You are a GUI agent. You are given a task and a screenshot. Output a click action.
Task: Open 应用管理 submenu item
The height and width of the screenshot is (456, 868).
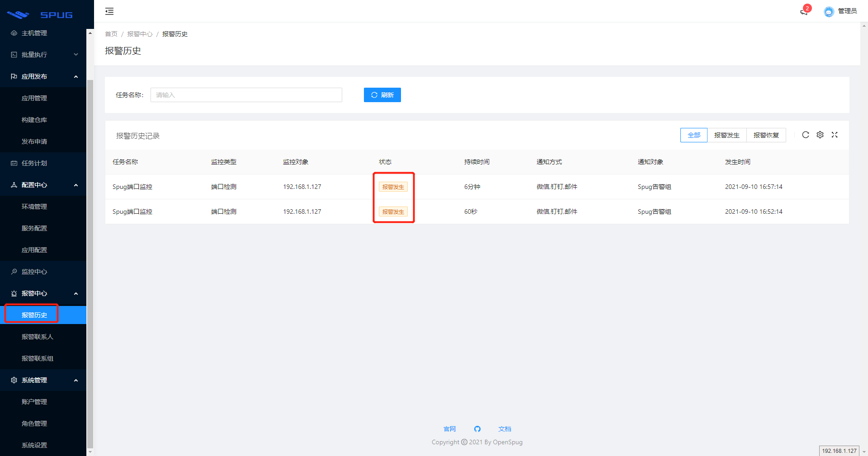click(43, 98)
